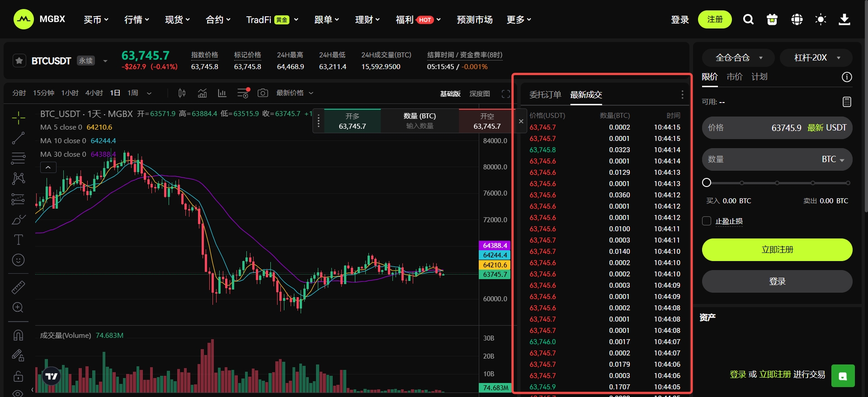868x397 pixels.
Task: Toggle the magnet snap mode
Action: click(x=18, y=335)
